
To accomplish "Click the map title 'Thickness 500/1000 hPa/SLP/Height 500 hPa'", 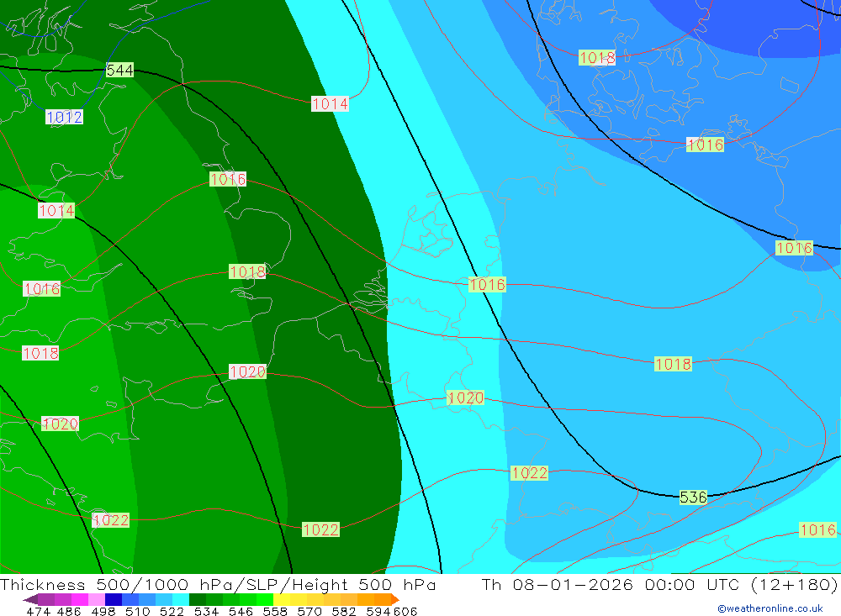I will (x=218, y=584).
